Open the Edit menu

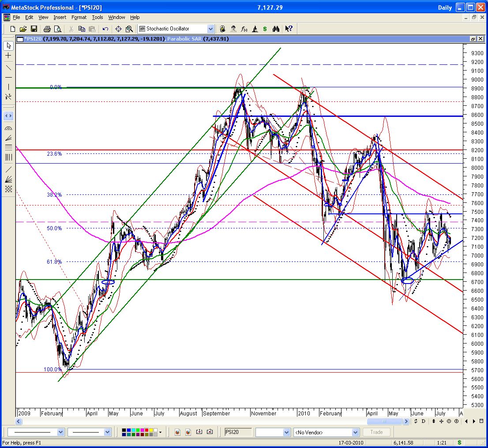(29, 18)
